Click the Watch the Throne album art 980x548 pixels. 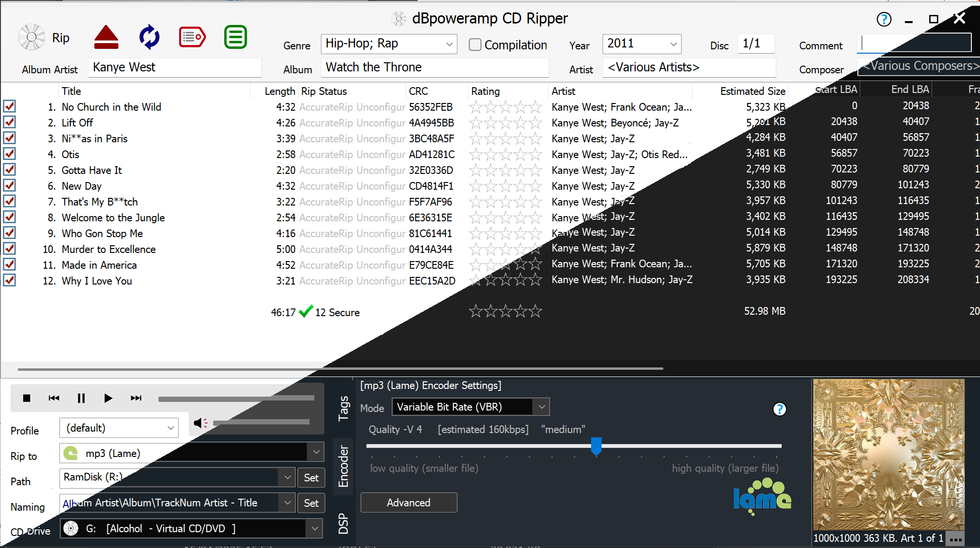click(x=889, y=454)
